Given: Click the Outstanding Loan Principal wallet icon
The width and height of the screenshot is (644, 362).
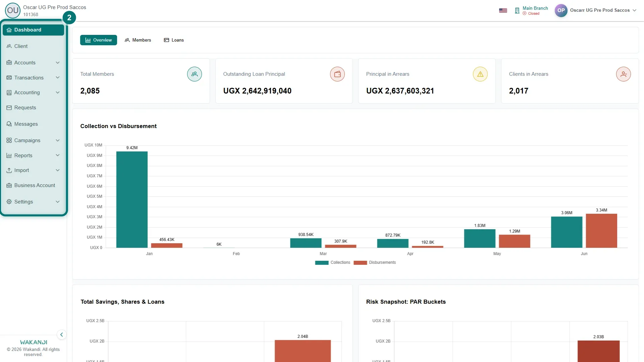Looking at the screenshot, I should [337, 74].
